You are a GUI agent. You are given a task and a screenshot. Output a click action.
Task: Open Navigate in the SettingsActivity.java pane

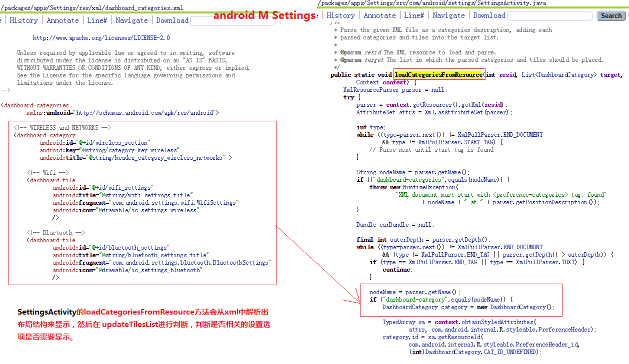[449, 15]
